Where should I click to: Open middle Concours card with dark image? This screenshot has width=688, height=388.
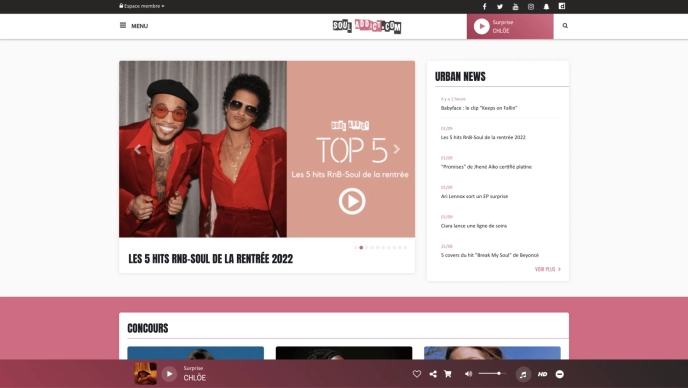[344, 353]
